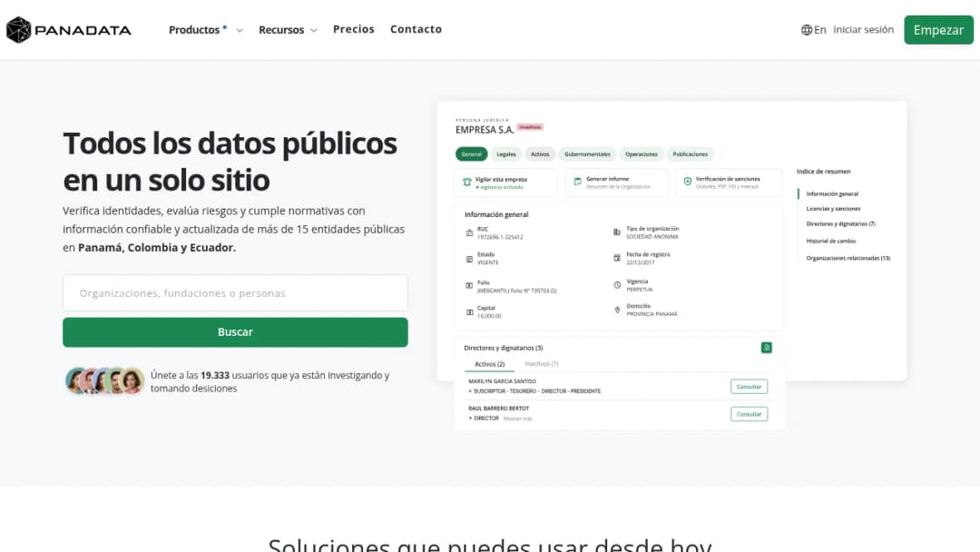The image size is (980, 552).
Task: Click Consultar for Marilyn Garcia Santiso
Action: point(749,387)
